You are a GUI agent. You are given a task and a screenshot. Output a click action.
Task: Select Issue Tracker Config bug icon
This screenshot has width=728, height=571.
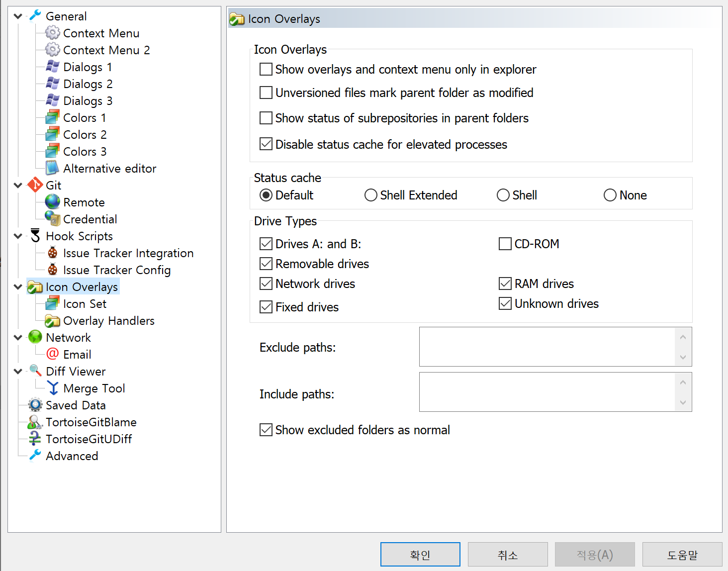(x=53, y=270)
